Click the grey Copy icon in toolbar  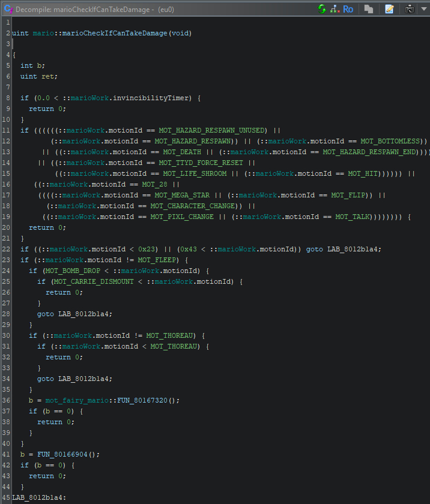click(x=369, y=9)
